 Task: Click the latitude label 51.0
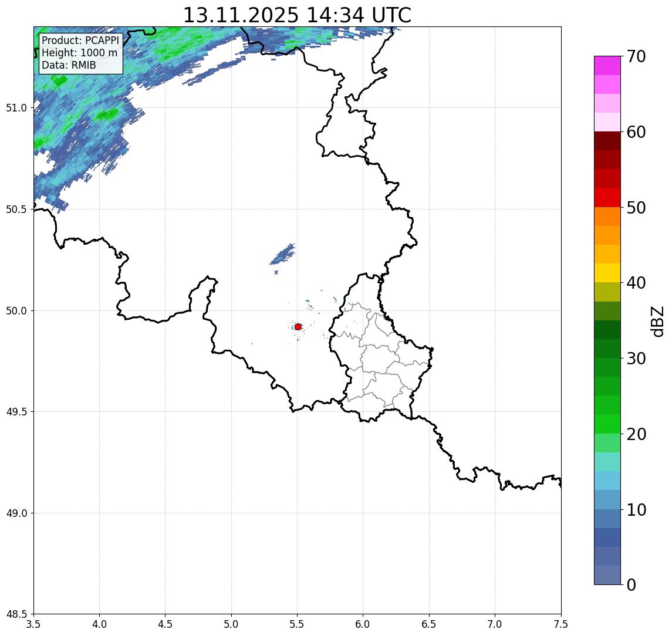click(x=16, y=108)
